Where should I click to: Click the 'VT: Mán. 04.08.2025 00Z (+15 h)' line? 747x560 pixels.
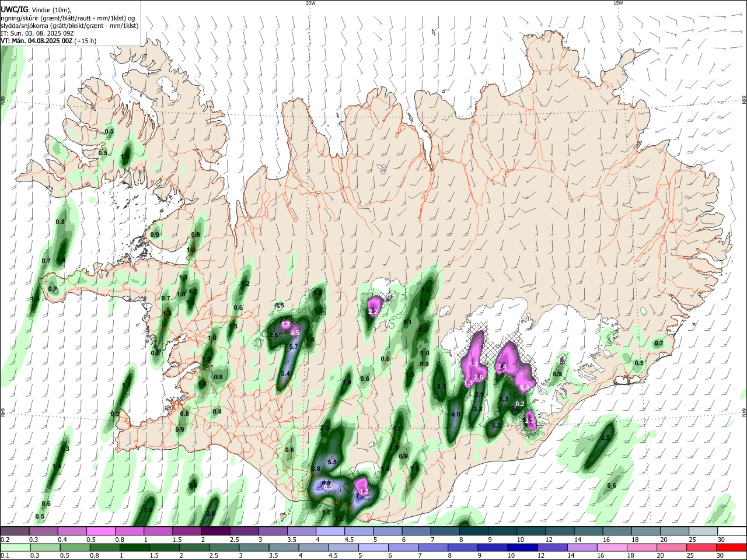(49, 41)
